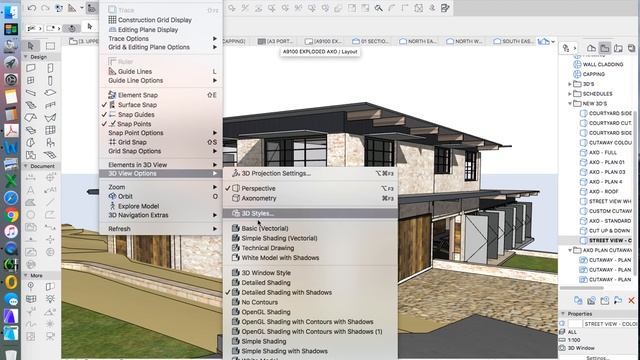This screenshot has width=640, height=360.
Task: Switch to Axonometry projection
Action: click(310, 198)
